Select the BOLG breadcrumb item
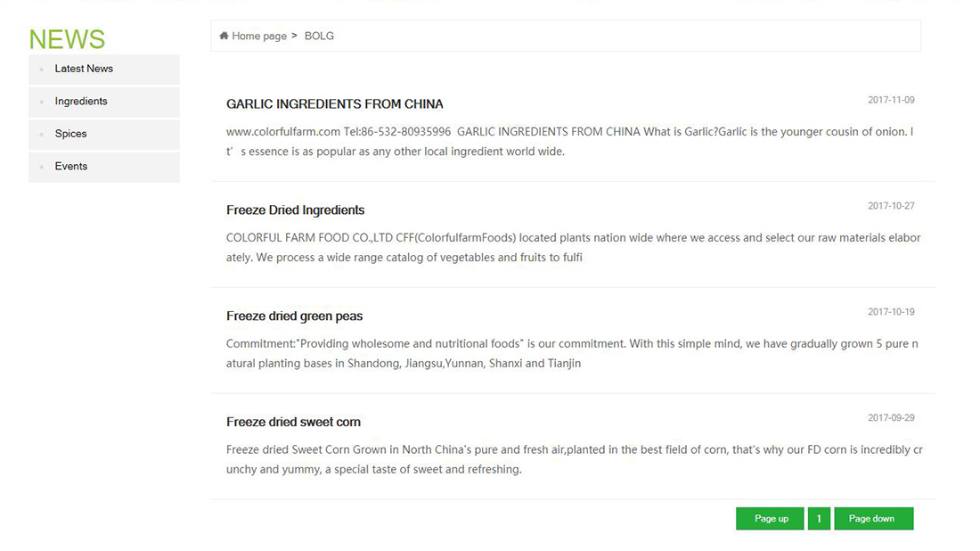Viewport: 980px width, 551px height. click(x=319, y=37)
